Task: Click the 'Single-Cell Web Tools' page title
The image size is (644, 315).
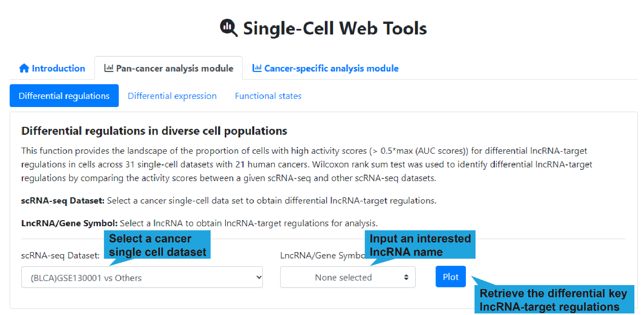Action: coord(334,28)
